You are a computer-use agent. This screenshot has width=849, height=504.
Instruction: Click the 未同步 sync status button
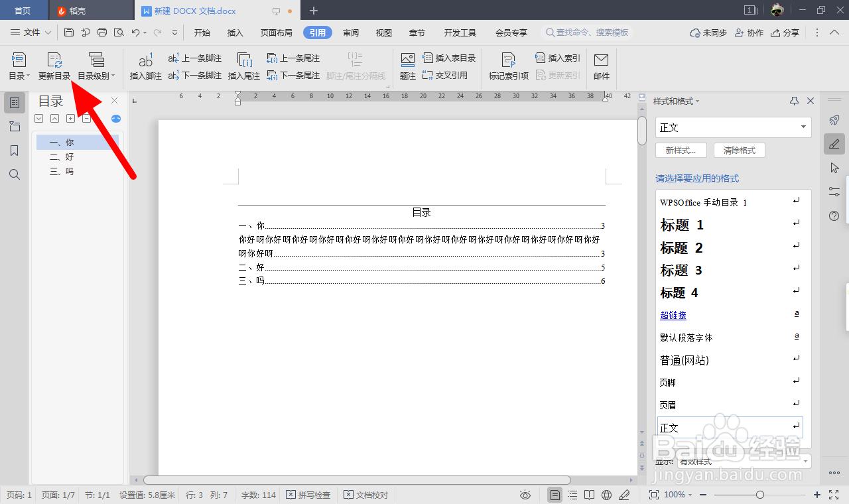click(708, 32)
